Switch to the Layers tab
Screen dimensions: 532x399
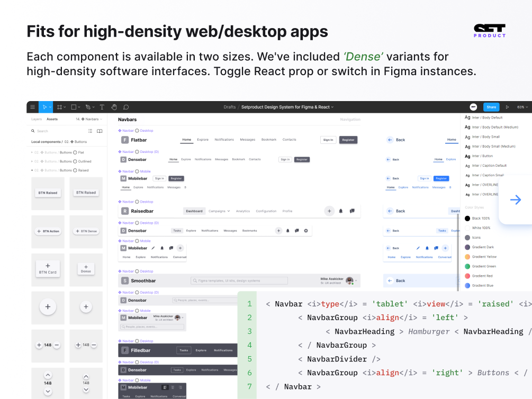(x=37, y=119)
